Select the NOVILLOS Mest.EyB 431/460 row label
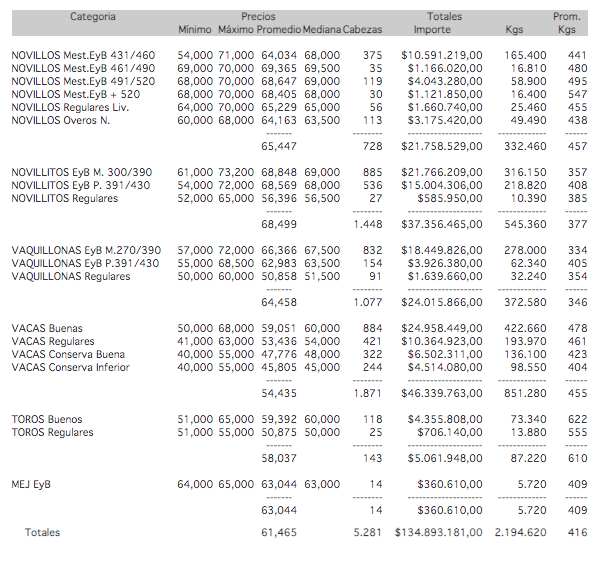 click(x=83, y=55)
